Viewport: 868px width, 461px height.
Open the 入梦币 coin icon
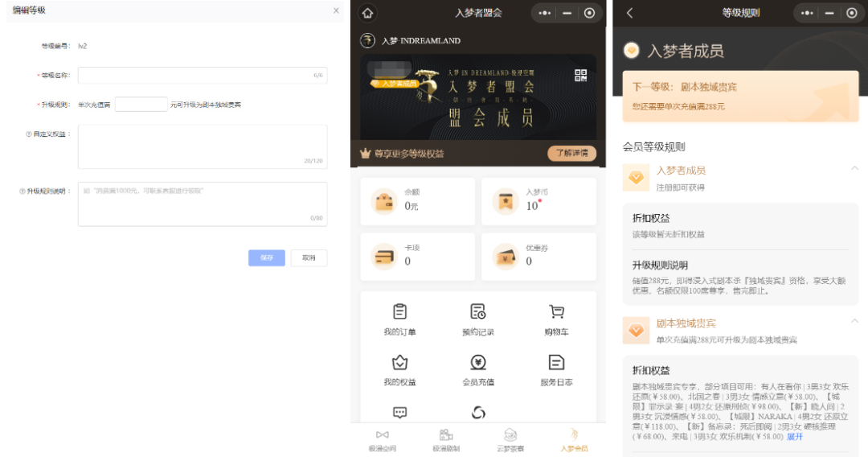click(506, 202)
